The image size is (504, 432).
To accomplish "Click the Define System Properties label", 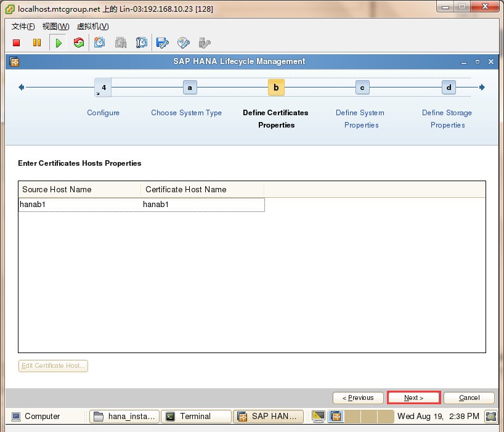I will pos(360,118).
